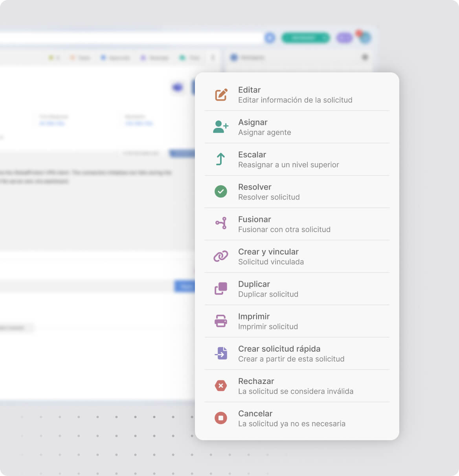Click the Duplicar copy icon
This screenshot has width=459, height=476.
220,289
